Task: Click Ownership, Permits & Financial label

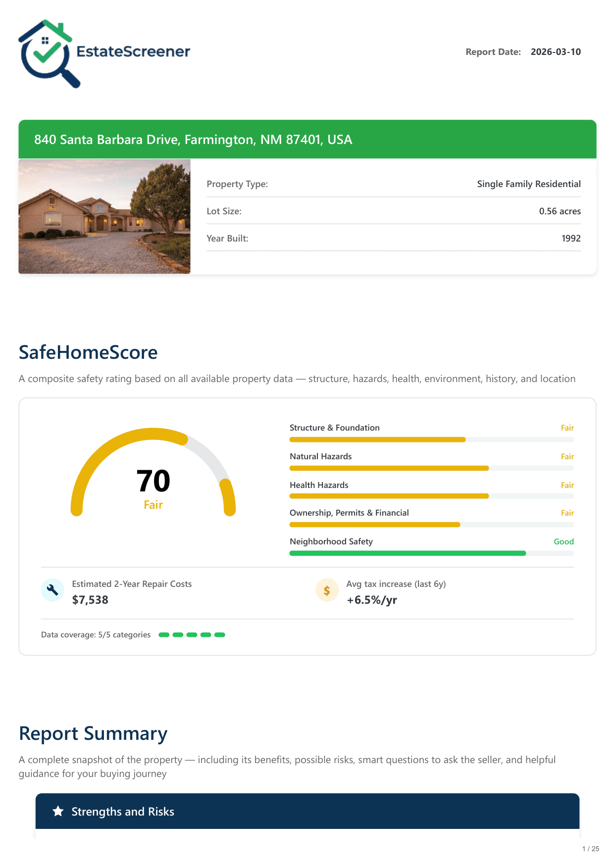Action: 349,513
